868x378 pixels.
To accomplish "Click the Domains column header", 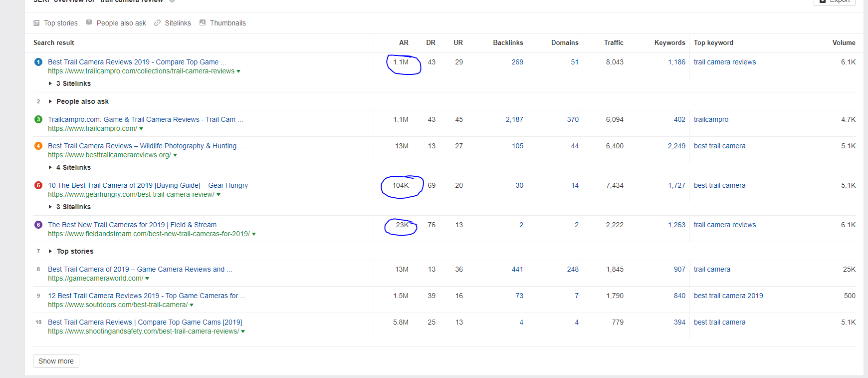I will click(565, 42).
